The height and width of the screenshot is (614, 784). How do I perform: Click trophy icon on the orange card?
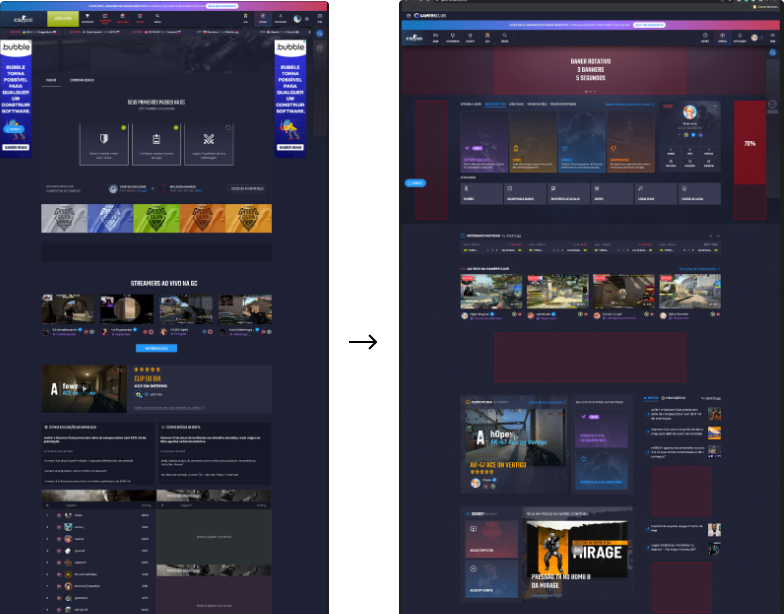click(x=613, y=149)
